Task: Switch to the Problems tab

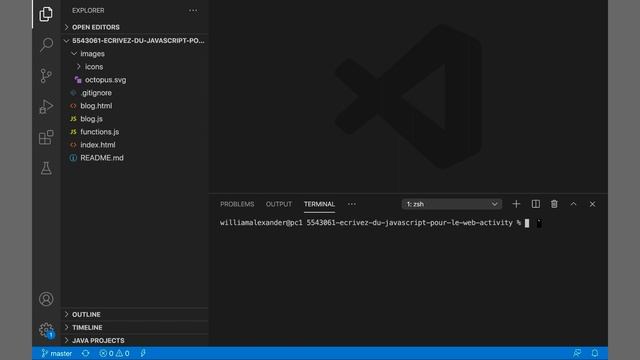Action: 237,204
